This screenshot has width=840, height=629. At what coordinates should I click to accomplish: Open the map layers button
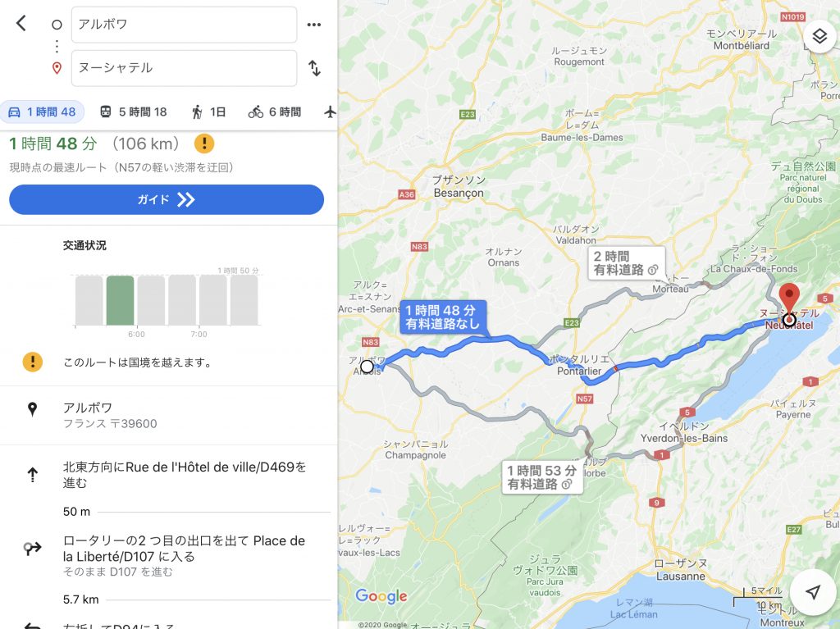[x=819, y=36]
